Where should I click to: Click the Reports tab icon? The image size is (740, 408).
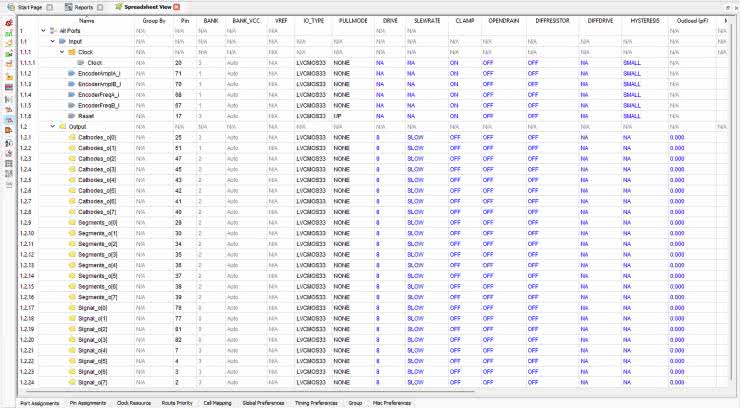coord(67,7)
